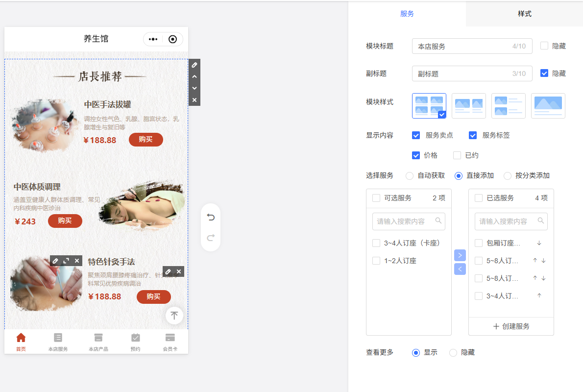Move selected services right with arrow button
Image resolution: width=583 pixels, height=392 pixels.
tap(460, 255)
